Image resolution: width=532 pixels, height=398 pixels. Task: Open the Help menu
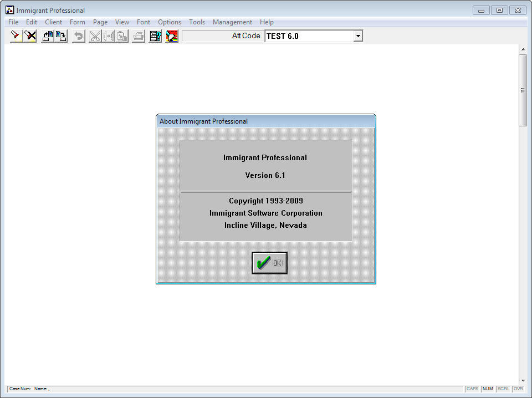(267, 22)
